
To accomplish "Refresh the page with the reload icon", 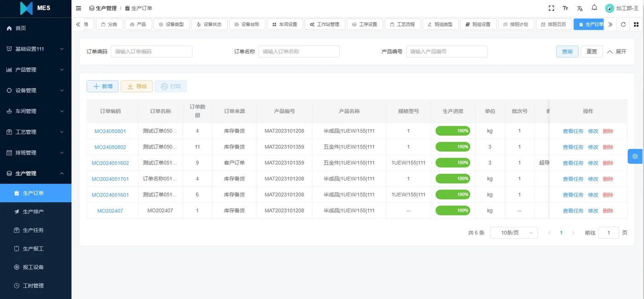I will click(623, 24).
